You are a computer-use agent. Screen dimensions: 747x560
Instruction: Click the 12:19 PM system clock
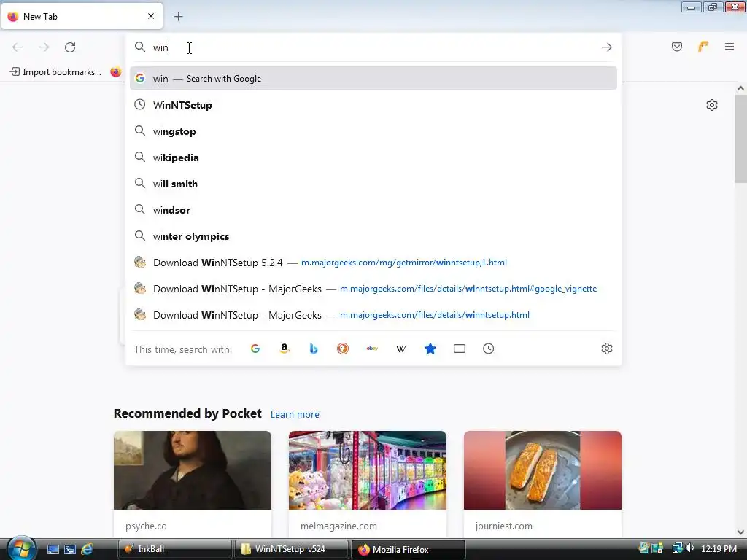point(719,548)
